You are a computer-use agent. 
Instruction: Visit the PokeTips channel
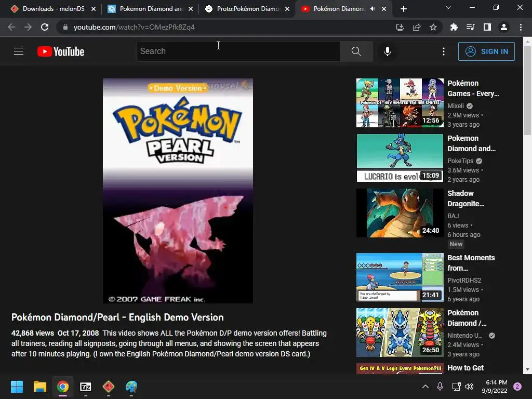(x=460, y=161)
